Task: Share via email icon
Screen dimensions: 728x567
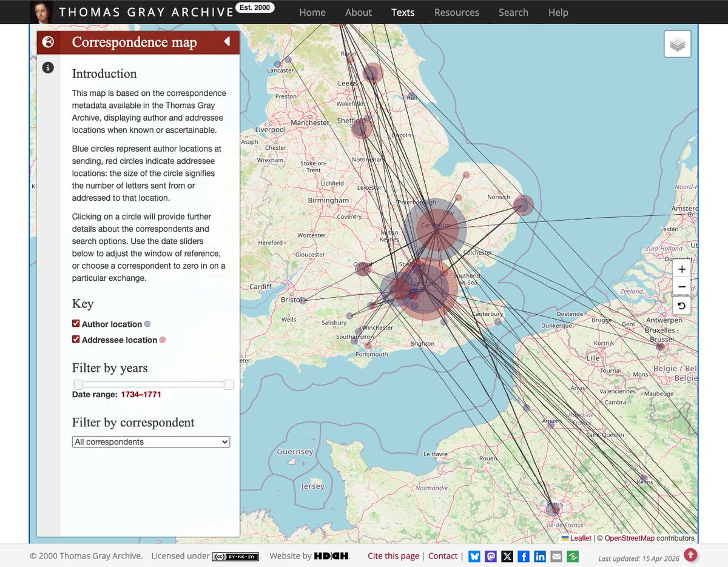Action: 556,556
